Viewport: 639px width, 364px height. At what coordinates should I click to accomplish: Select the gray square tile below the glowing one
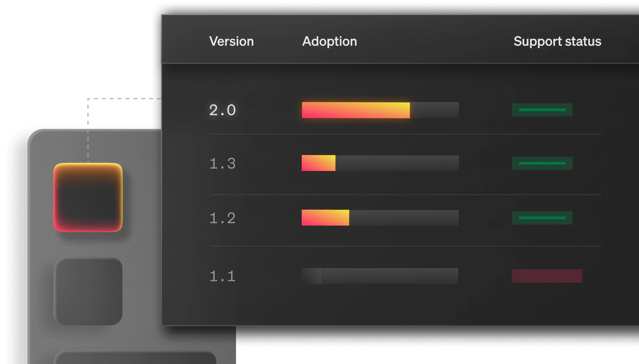tap(87, 291)
